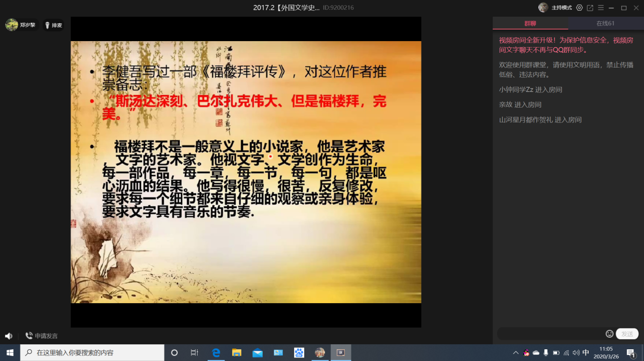Click the chat message input field
Image resolution: width=644 pixels, height=361 pixels.
coord(551,334)
